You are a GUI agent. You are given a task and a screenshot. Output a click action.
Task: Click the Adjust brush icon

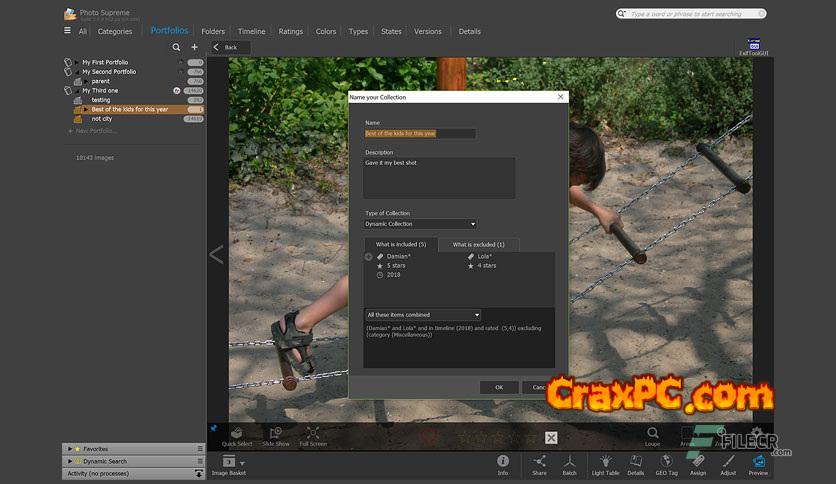pyautogui.click(x=729, y=462)
